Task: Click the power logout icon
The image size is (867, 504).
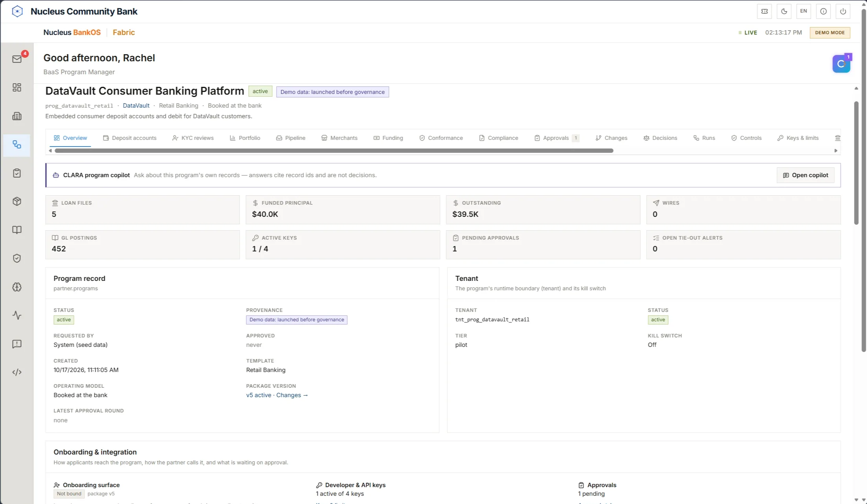Action: [843, 11]
